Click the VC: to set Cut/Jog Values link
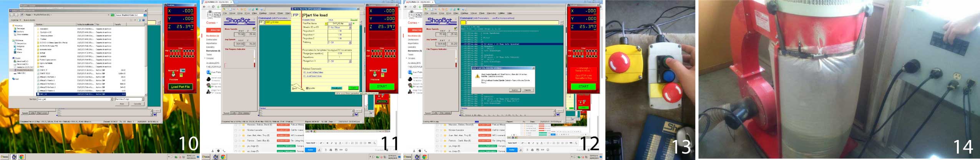Viewport: 980px width, 160px height. point(313,72)
